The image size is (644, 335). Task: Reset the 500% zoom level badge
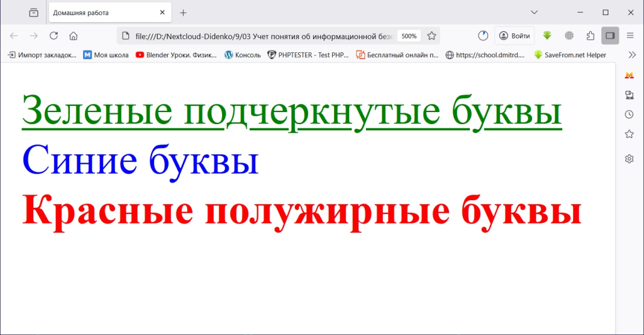pyautogui.click(x=409, y=36)
